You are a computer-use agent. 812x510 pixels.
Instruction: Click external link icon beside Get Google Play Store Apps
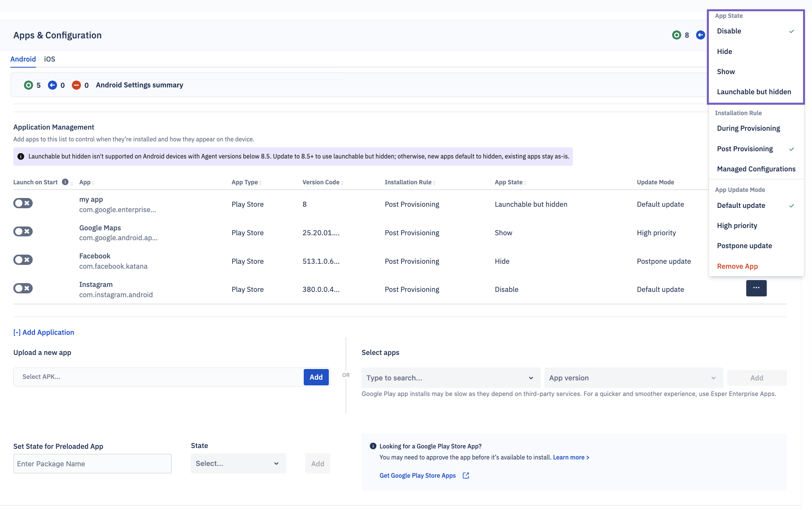coord(466,475)
